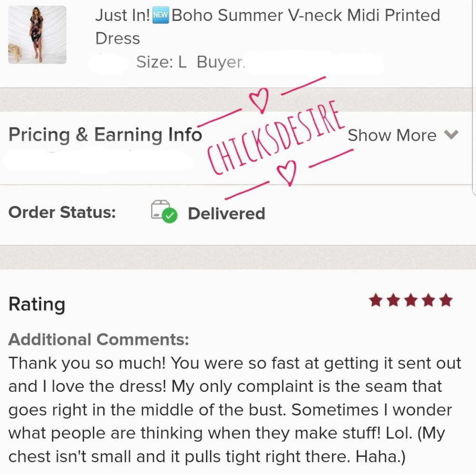Click the Show More chevron arrow
This screenshot has width=476, height=475.
(x=451, y=135)
